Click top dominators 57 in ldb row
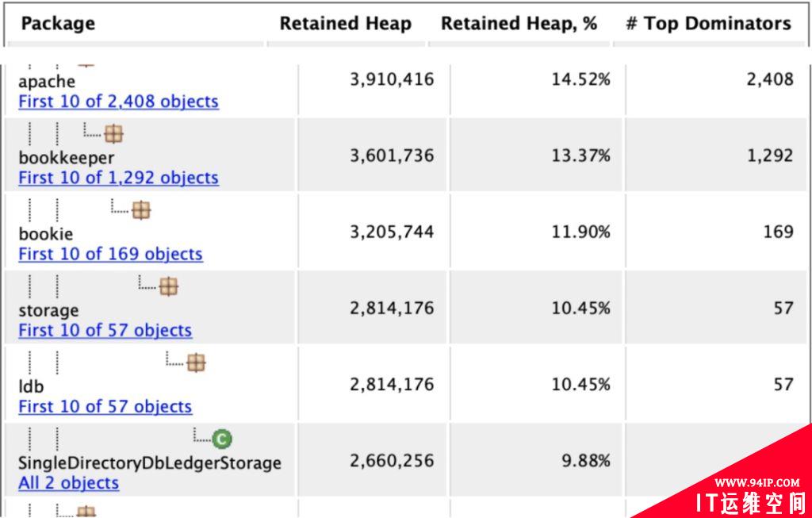 783,385
